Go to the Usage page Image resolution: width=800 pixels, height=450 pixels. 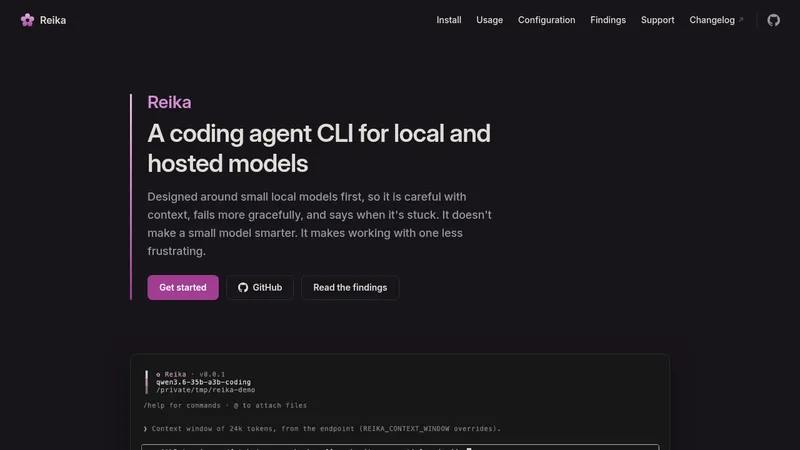tap(489, 20)
